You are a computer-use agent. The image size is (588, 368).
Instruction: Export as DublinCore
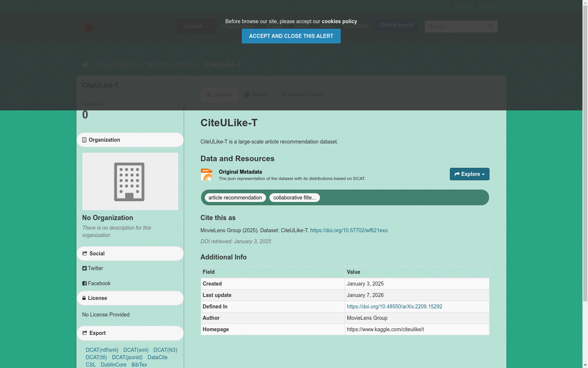[x=114, y=365]
